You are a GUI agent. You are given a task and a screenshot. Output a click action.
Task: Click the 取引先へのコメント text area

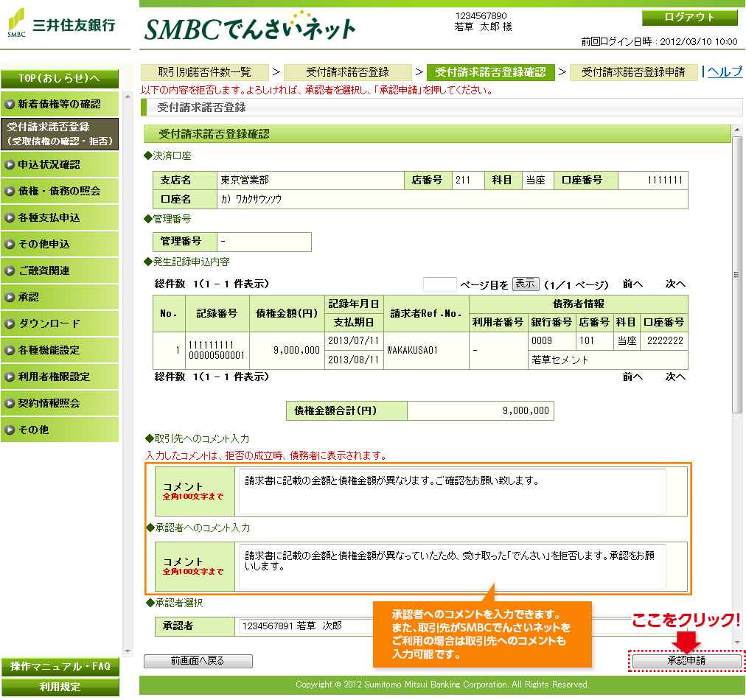(x=452, y=491)
